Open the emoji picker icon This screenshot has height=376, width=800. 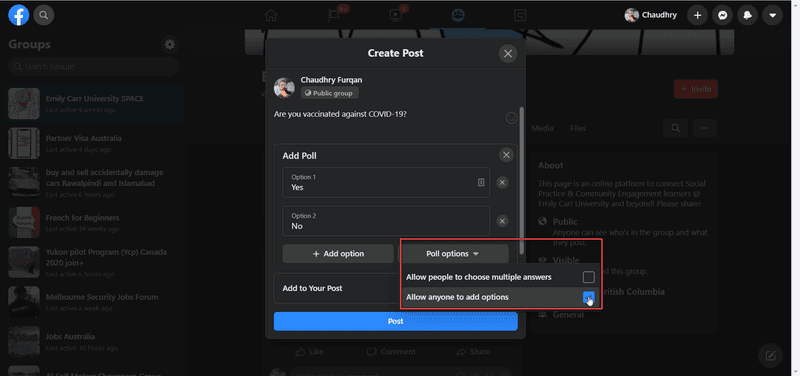(x=511, y=118)
